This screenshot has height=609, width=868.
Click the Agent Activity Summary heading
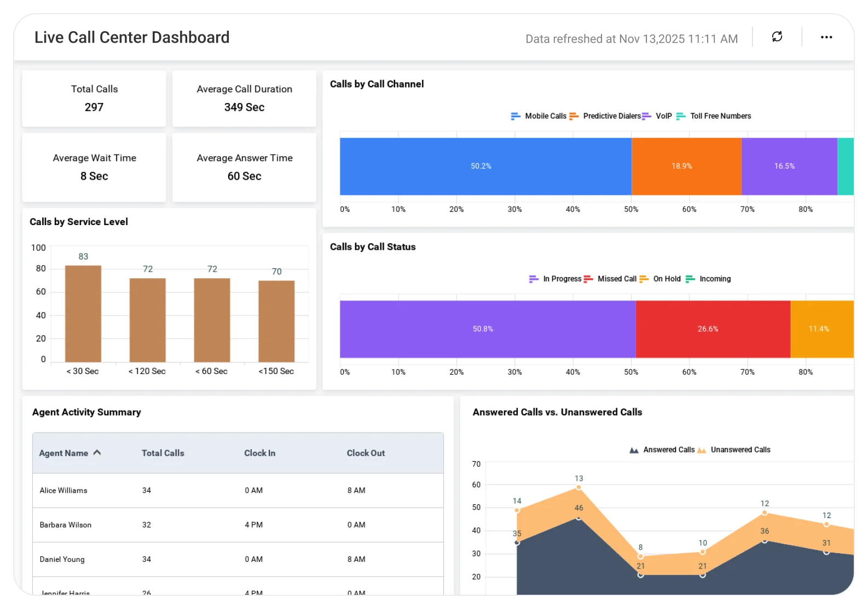click(x=86, y=412)
